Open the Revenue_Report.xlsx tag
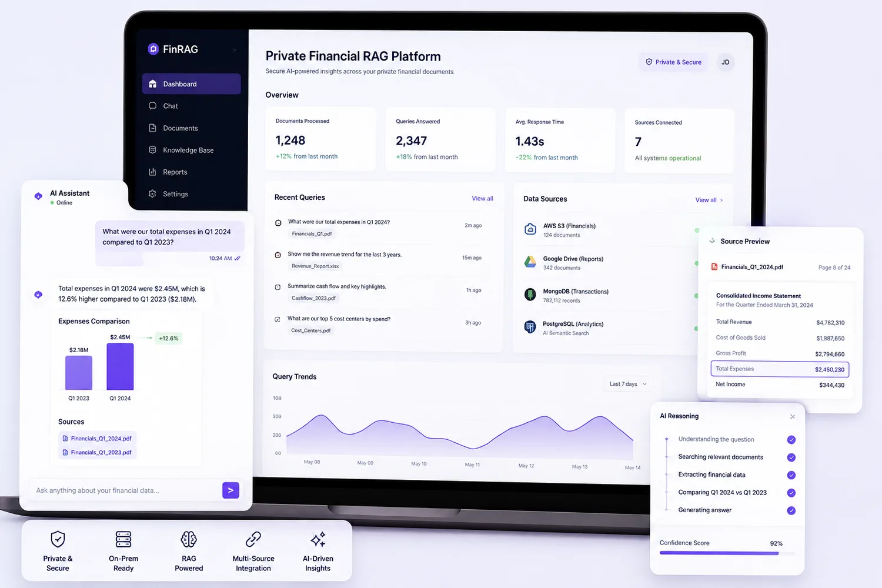The image size is (882, 588). 315,266
